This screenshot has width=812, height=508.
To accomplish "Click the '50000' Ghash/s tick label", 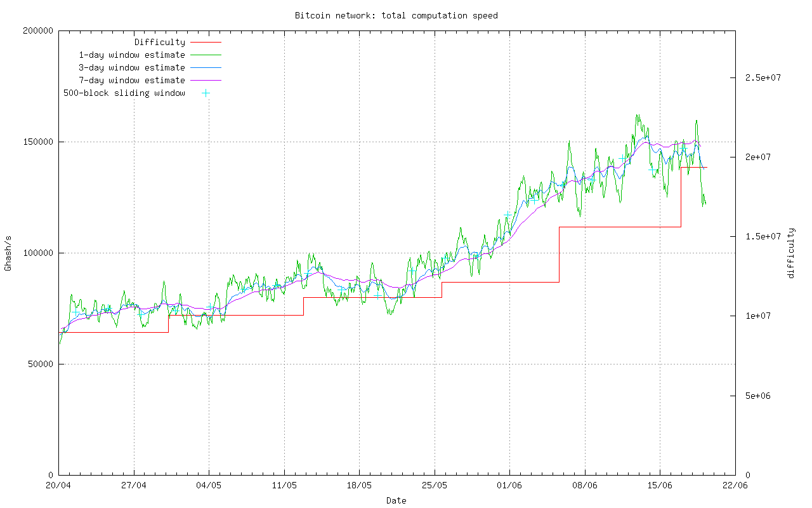I will point(41,364).
